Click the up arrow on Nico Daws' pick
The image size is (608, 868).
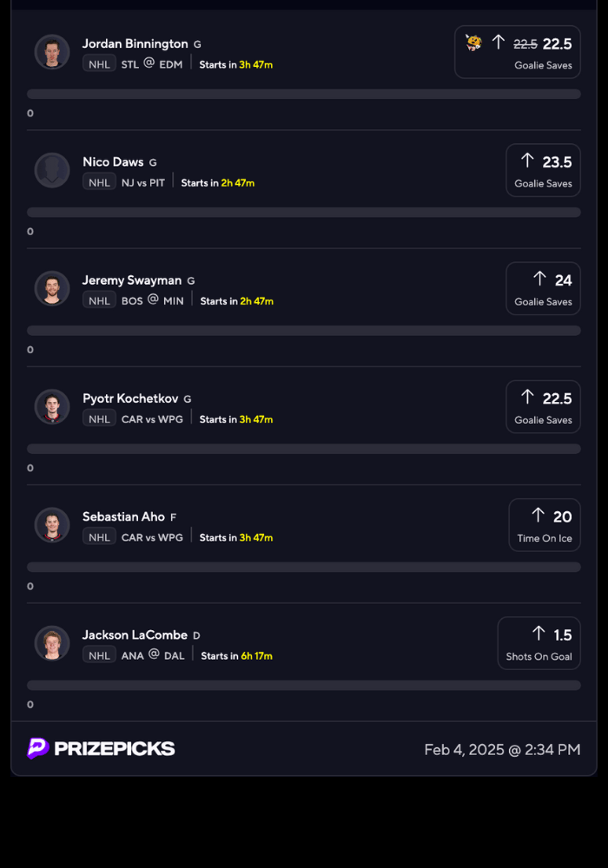pyautogui.click(x=527, y=161)
